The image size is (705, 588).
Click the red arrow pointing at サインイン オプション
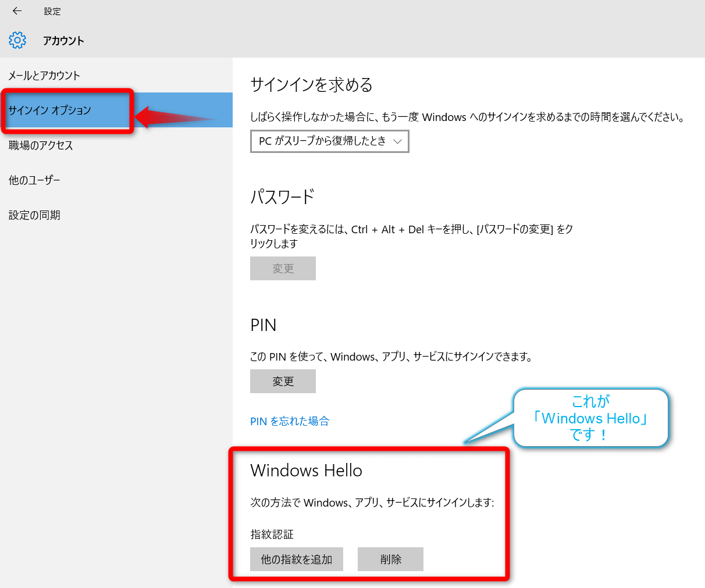pos(175,117)
